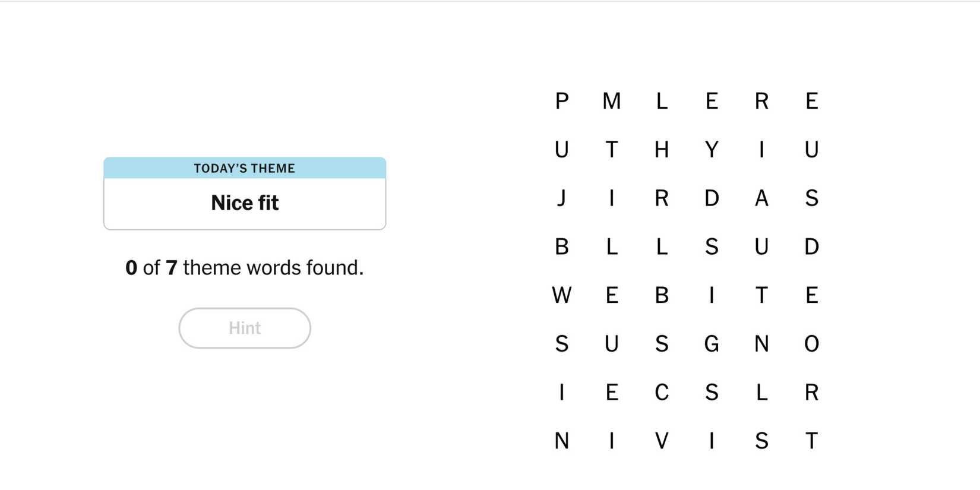Select the TODAY'S THEME header banner
This screenshot has width=980, height=490.
244,168
